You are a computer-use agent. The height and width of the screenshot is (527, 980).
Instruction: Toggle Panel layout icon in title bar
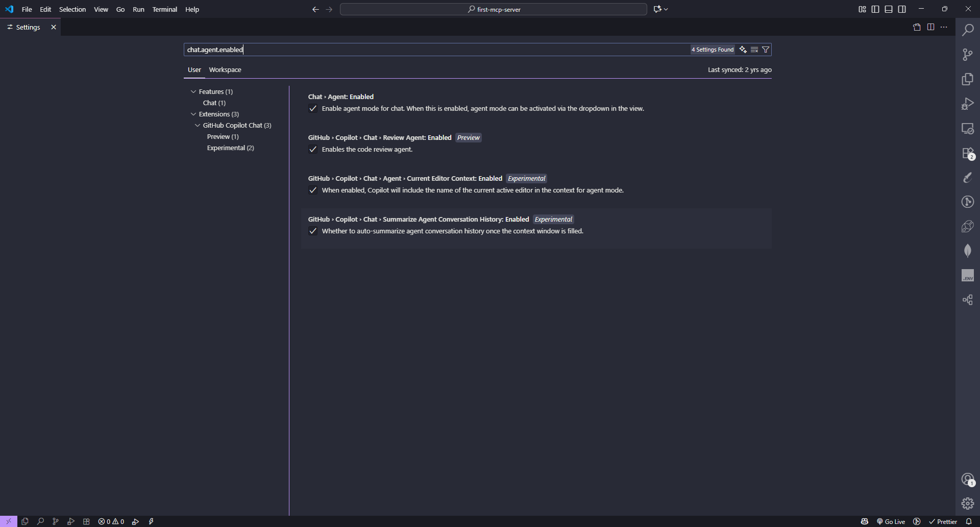click(x=889, y=9)
